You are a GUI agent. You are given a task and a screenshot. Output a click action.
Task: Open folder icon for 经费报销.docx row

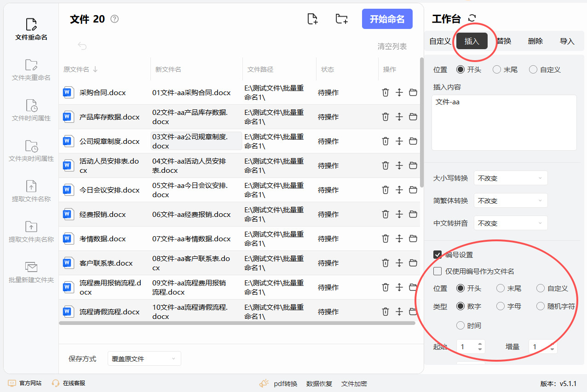pyautogui.click(x=413, y=214)
